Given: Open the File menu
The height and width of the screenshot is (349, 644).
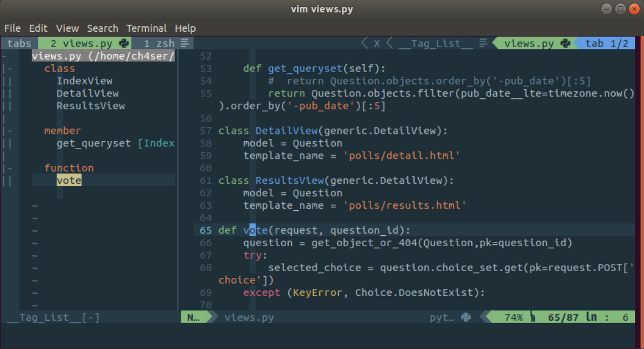Looking at the screenshot, I should pos(12,28).
